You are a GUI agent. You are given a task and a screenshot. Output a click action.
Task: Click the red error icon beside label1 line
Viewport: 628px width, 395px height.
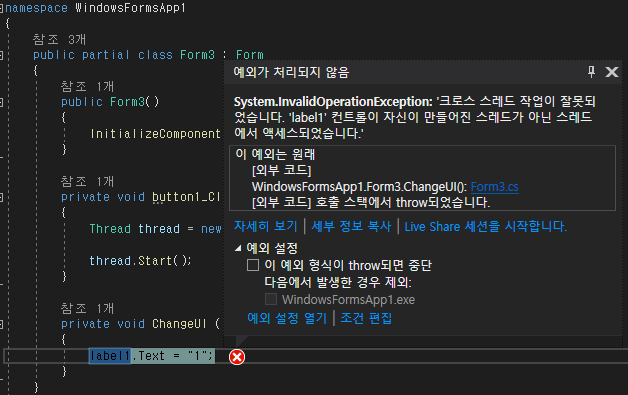pos(237,357)
